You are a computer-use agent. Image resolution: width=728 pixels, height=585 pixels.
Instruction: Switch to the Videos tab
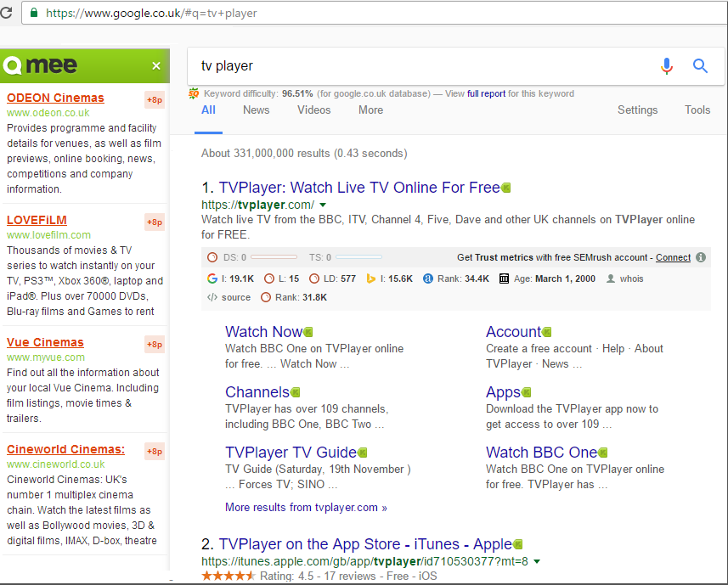313,110
